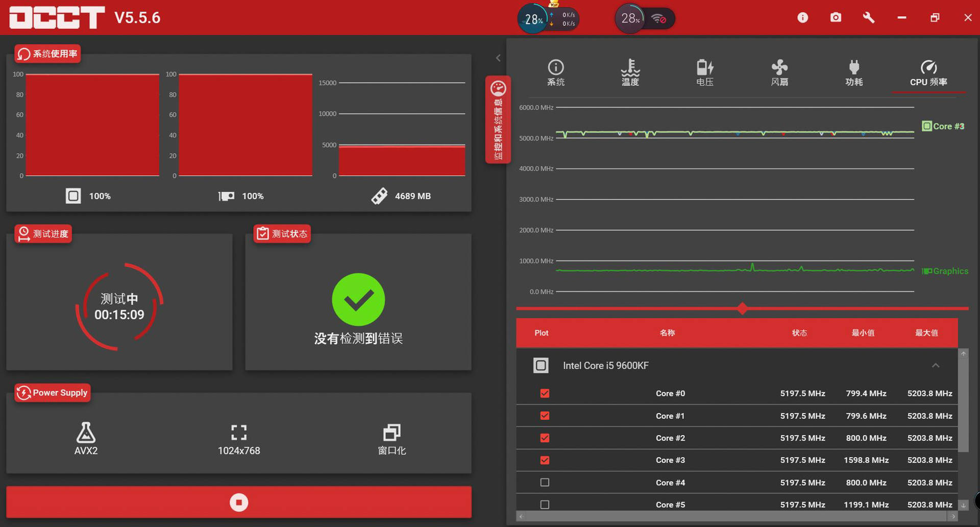This screenshot has height=527, width=980.
Task: Open settings with the wrench icon
Action: [868, 18]
